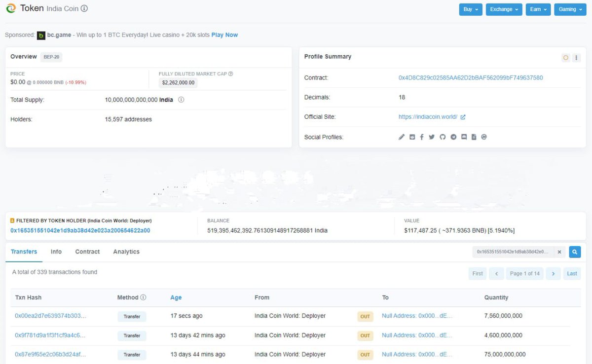
Task: Open the Buy dropdown
Action: [x=471, y=9]
